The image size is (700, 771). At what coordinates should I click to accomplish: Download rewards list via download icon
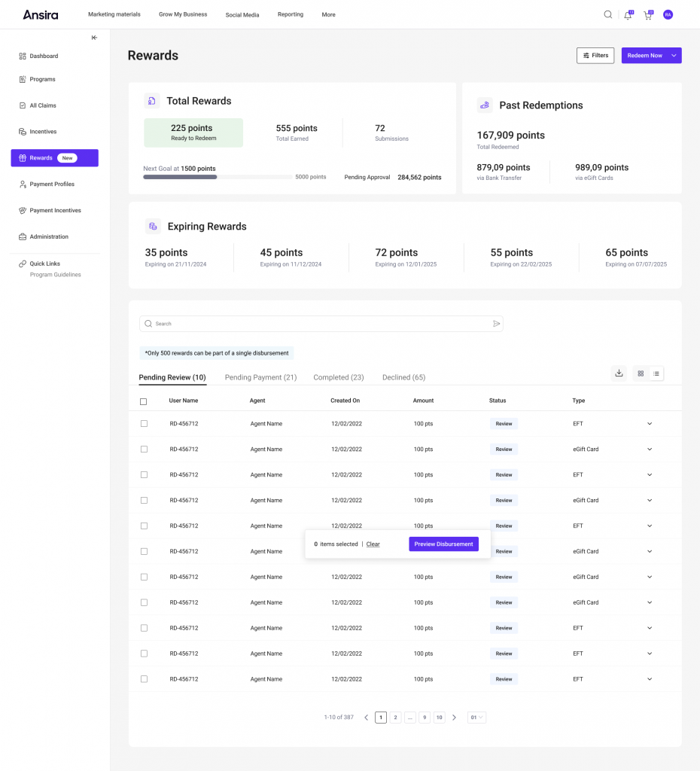pos(619,373)
